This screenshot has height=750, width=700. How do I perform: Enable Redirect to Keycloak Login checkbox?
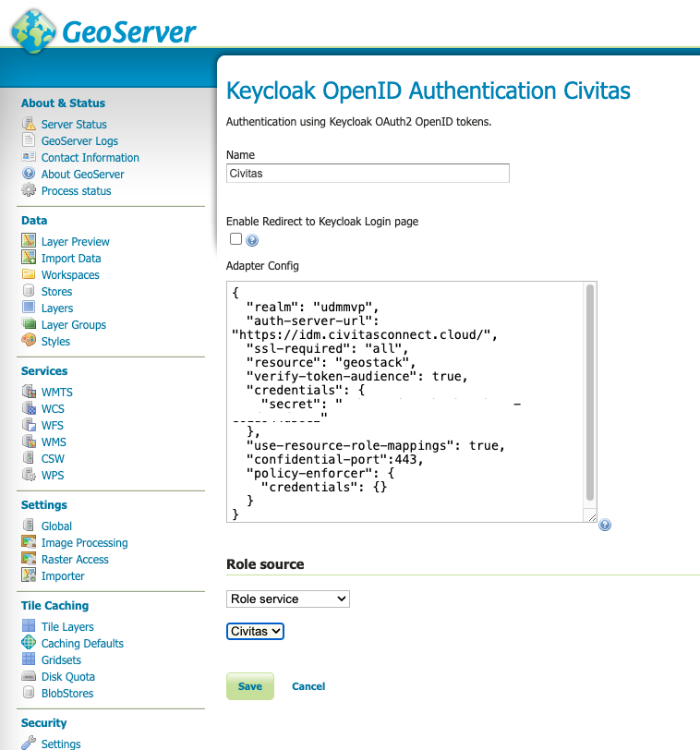[235, 238]
